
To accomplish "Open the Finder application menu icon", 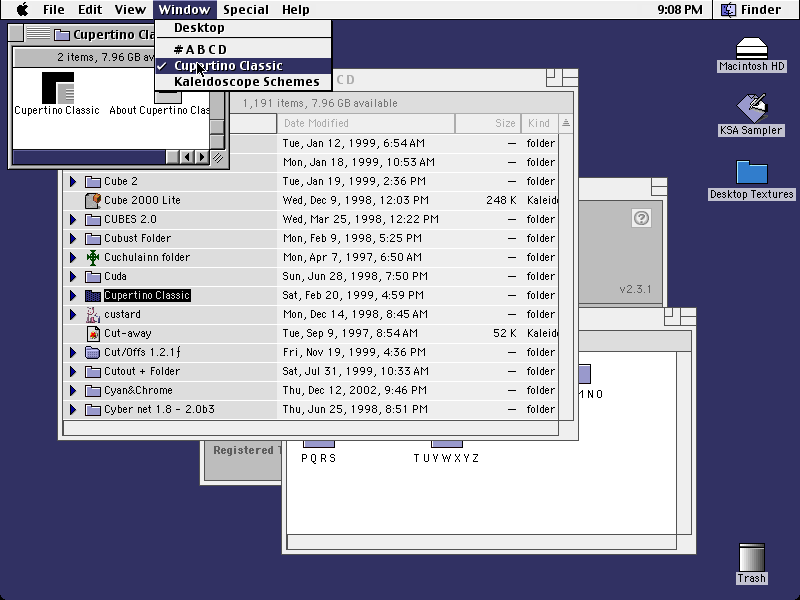I will point(729,10).
